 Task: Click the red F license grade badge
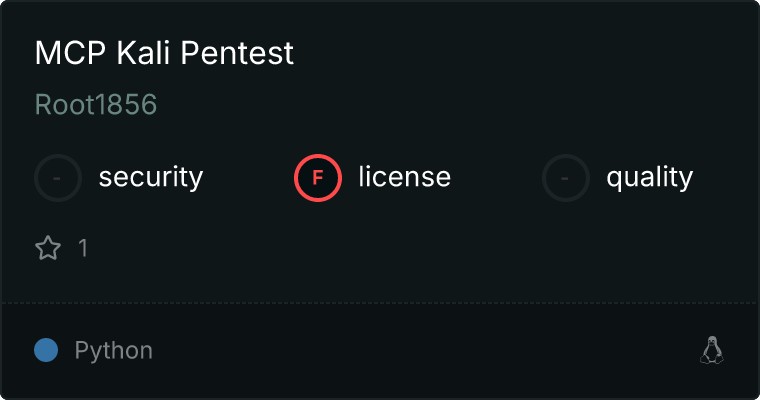point(318,178)
